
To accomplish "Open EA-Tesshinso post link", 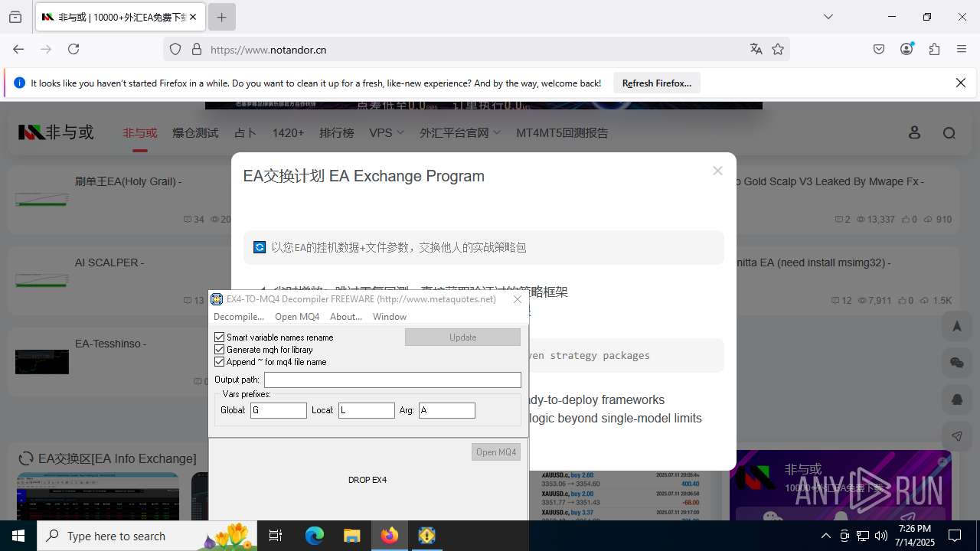I will 110,344.
